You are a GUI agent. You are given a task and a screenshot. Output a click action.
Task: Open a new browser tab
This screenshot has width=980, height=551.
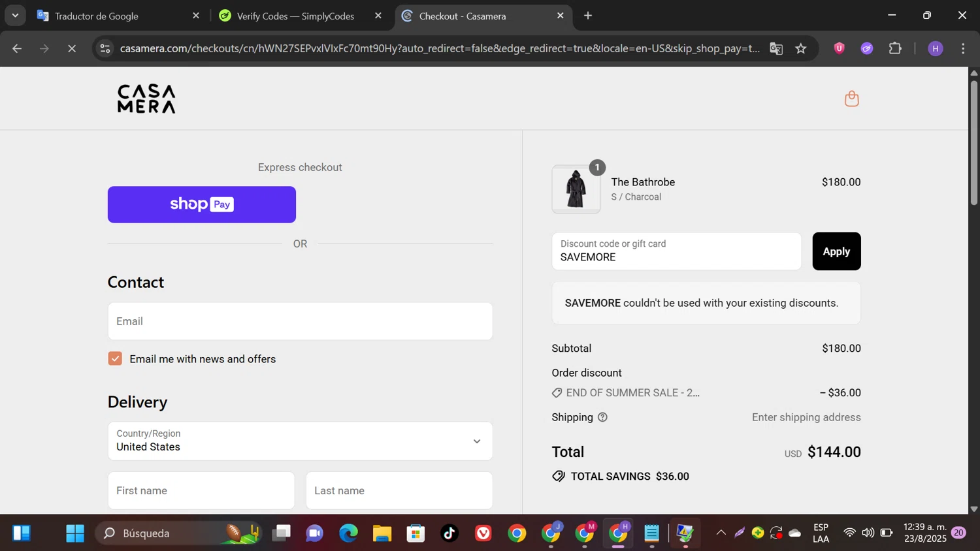588,16
